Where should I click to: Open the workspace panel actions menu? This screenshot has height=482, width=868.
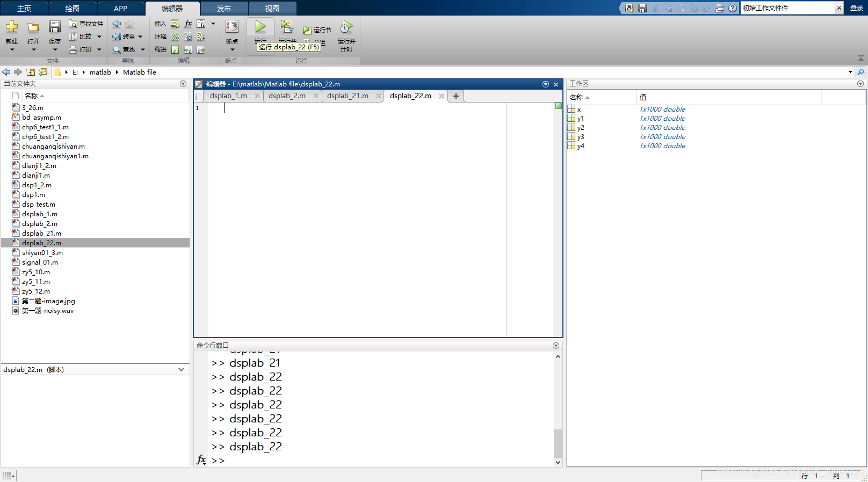860,84
